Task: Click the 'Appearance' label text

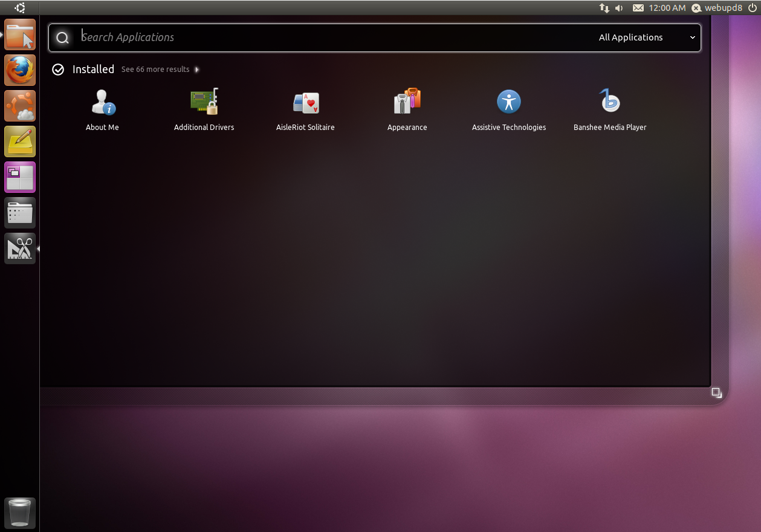Action: click(407, 128)
